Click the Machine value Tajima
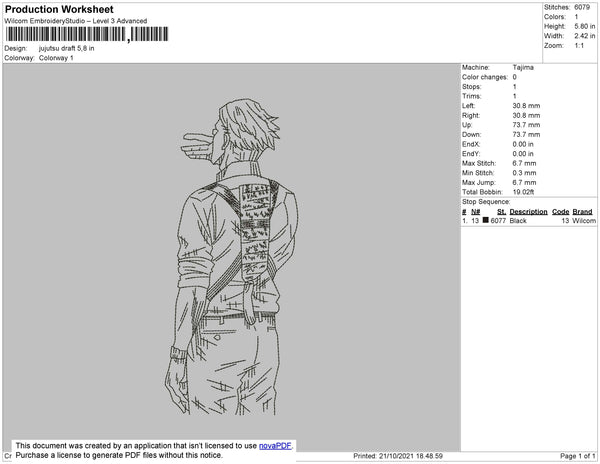Viewport: 600px width, 464px height. 523,67
